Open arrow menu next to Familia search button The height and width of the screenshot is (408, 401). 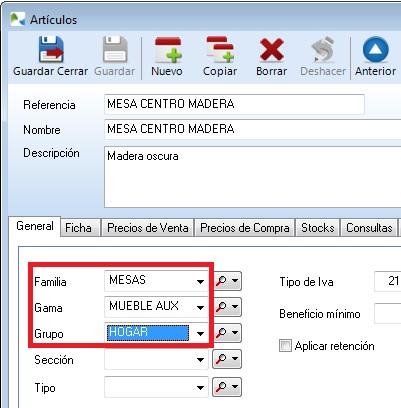tap(235, 281)
